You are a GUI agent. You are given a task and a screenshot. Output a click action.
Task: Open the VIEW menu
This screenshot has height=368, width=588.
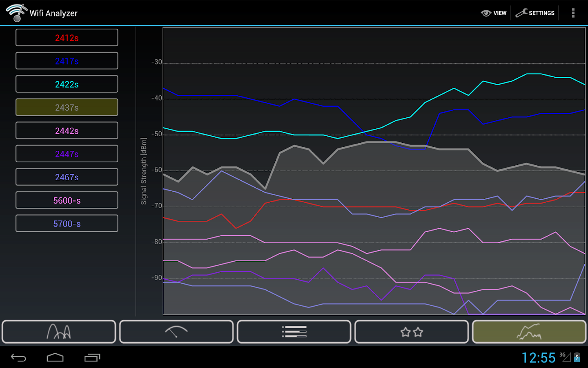coord(494,13)
